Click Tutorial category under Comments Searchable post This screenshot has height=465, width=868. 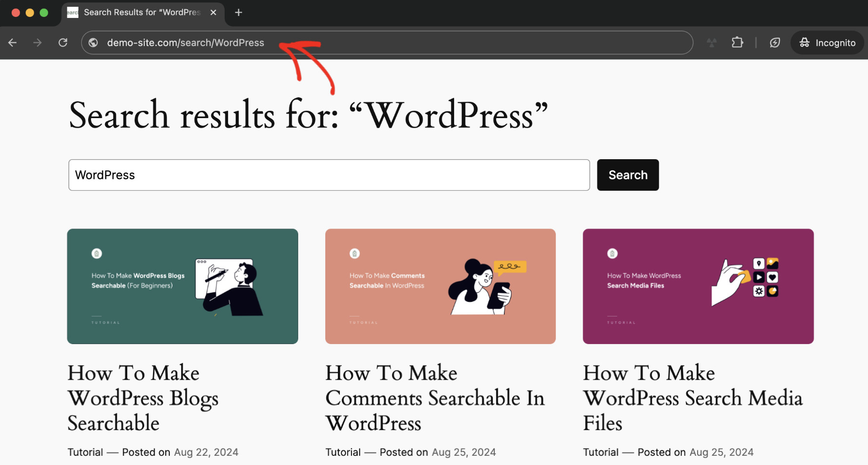343,452
